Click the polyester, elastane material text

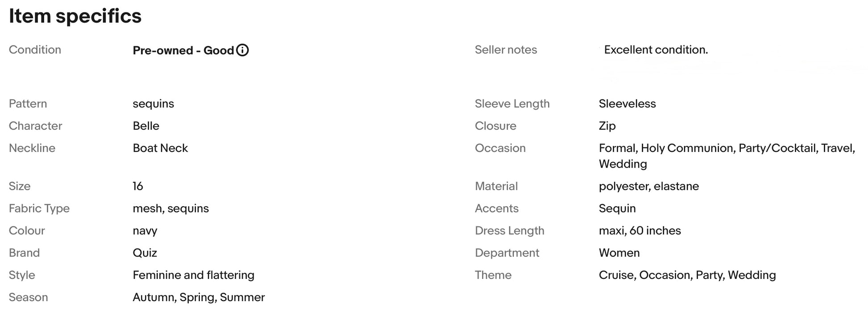tap(649, 186)
